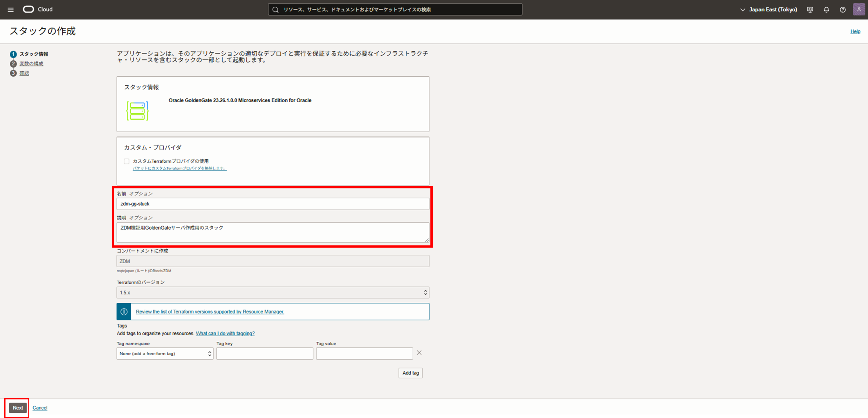Image resolution: width=868 pixels, height=418 pixels.
Task: Click the info icon beside Terraform versions link
Action: (x=124, y=312)
